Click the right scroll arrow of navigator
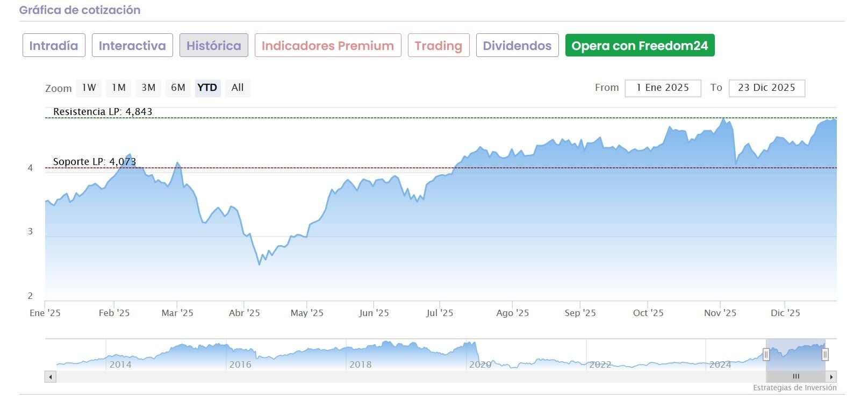The width and height of the screenshot is (868, 415). (x=831, y=377)
